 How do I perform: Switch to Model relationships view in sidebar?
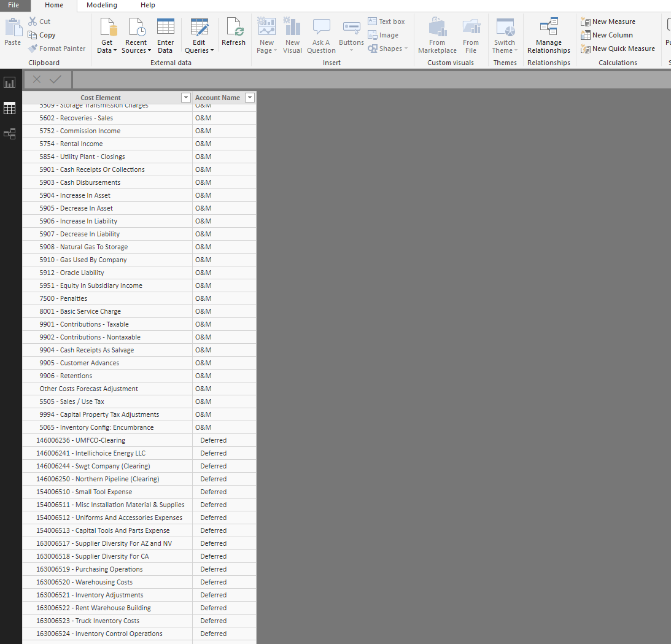9,134
